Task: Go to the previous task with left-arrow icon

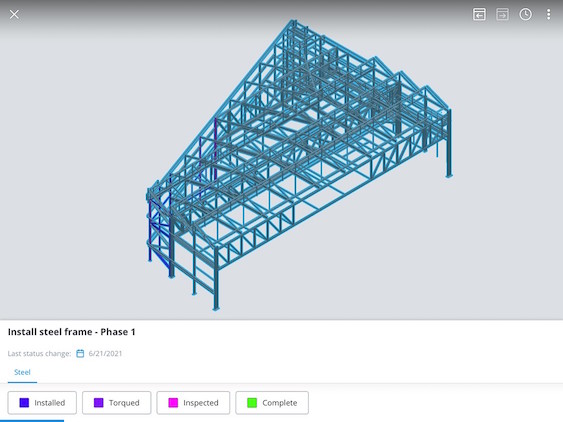Action: (479, 14)
